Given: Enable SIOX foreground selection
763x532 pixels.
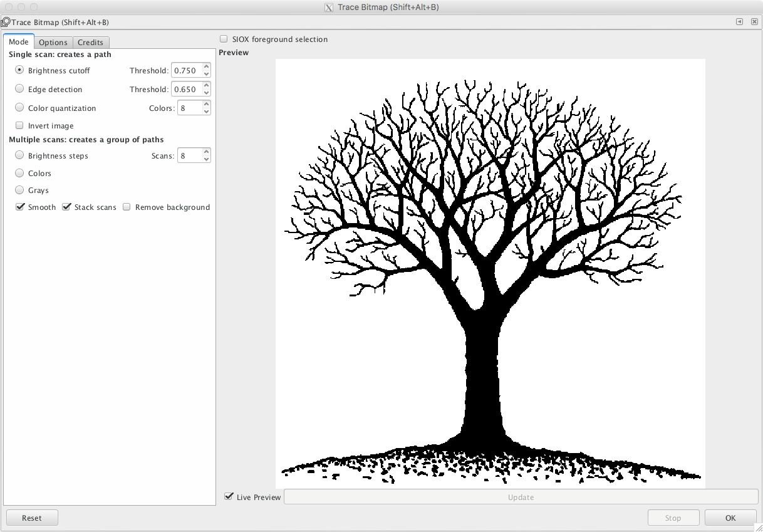Looking at the screenshot, I should (224, 38).
